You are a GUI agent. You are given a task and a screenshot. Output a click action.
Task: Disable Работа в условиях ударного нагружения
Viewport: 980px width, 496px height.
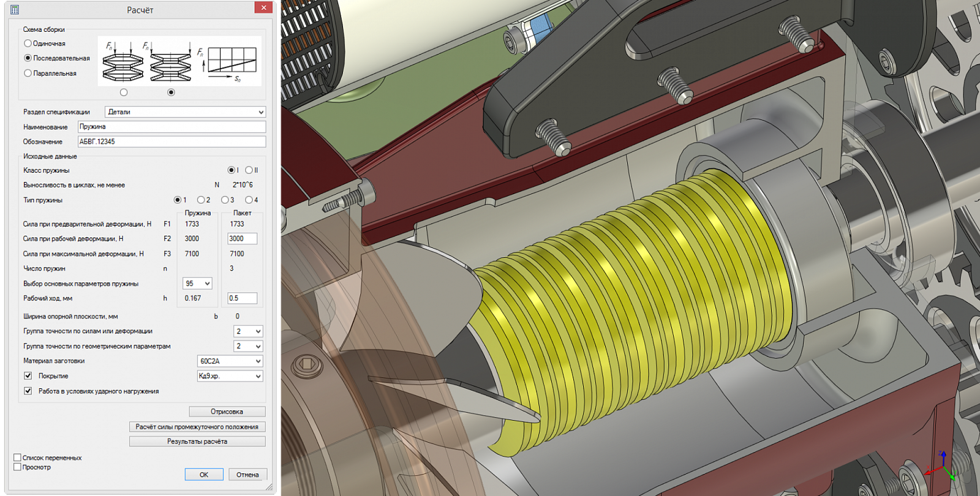point(28,391)
